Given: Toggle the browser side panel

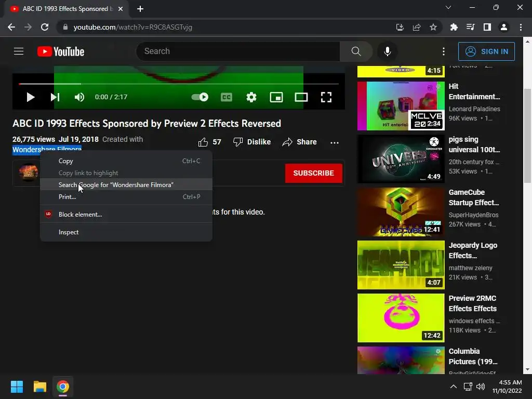Looking at the screenshot, I should (x=487, y=27).
